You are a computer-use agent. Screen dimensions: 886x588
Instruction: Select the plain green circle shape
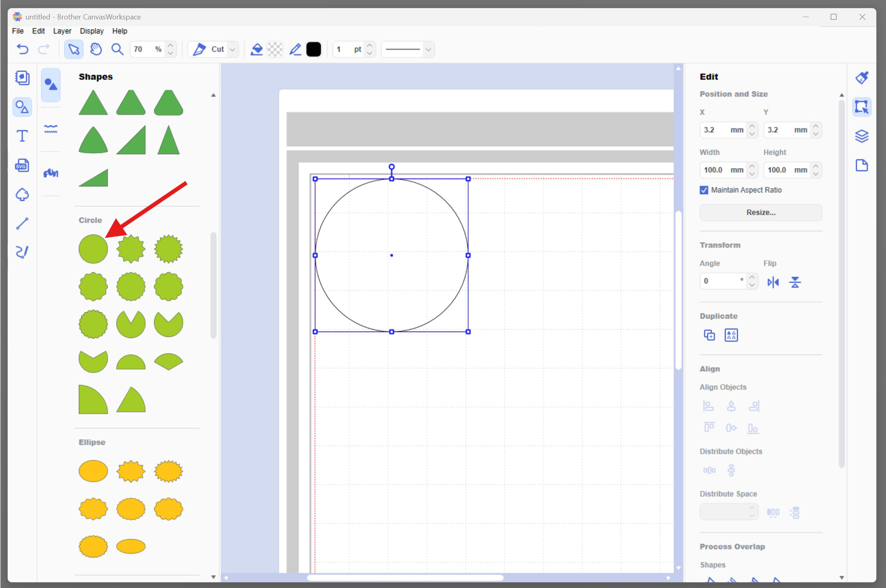pyautogui.click(x=93, y=249)
